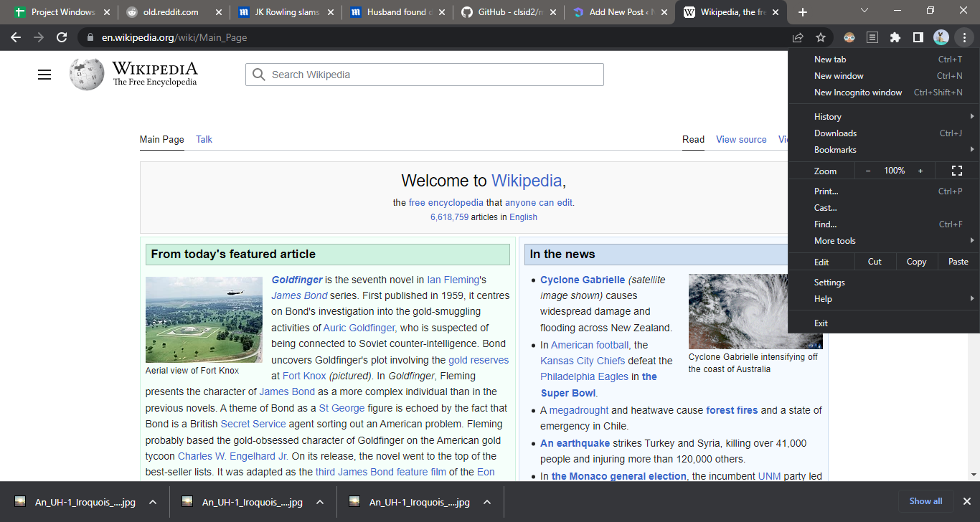Viewport: 980px width, 522px height.
Task: Open the Talk page tab
Action: pos(204,139)
